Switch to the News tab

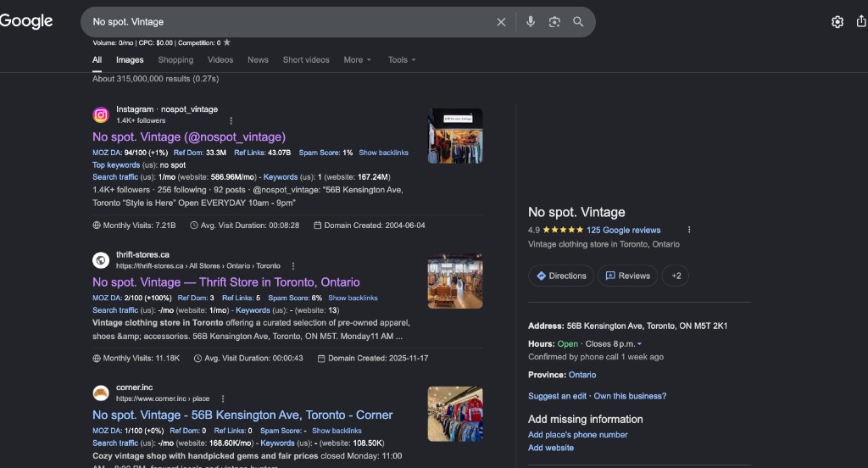[258, 60]
